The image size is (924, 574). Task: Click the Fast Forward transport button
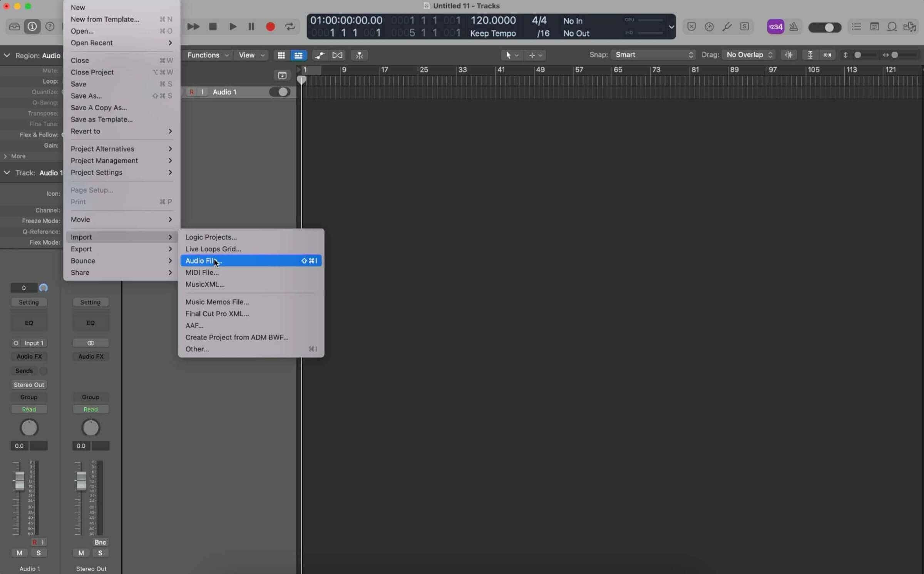click(x=193, y=27)
